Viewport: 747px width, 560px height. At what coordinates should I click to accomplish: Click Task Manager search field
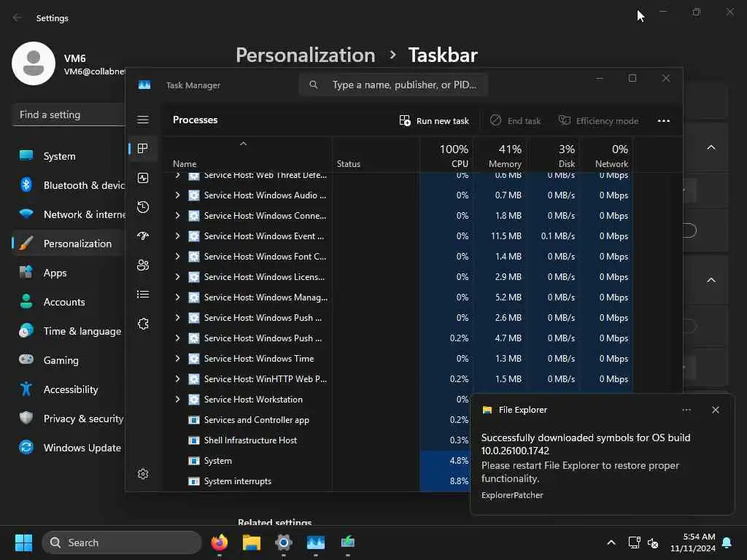tap(393, 85)
